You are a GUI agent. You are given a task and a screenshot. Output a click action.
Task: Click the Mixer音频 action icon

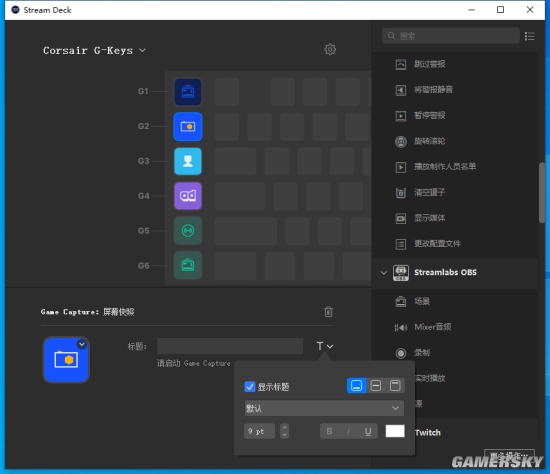(401, 327)
